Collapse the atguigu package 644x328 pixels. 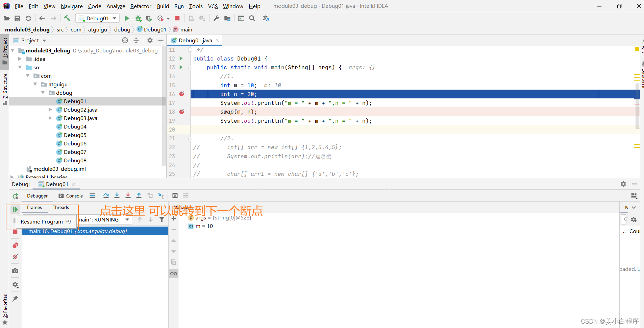[x=35, y=84]
